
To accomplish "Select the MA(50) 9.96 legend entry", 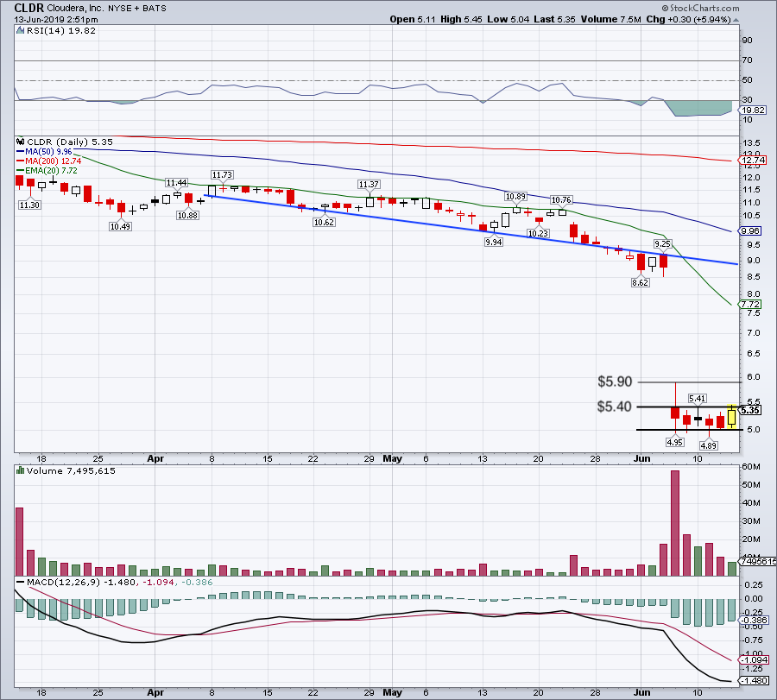I will tap(44, 152).
